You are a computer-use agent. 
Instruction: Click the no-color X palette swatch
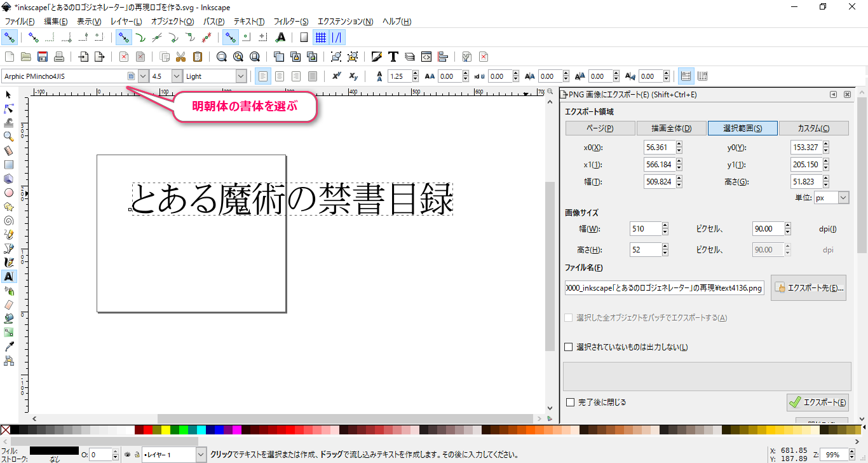[x=5, y=430]
